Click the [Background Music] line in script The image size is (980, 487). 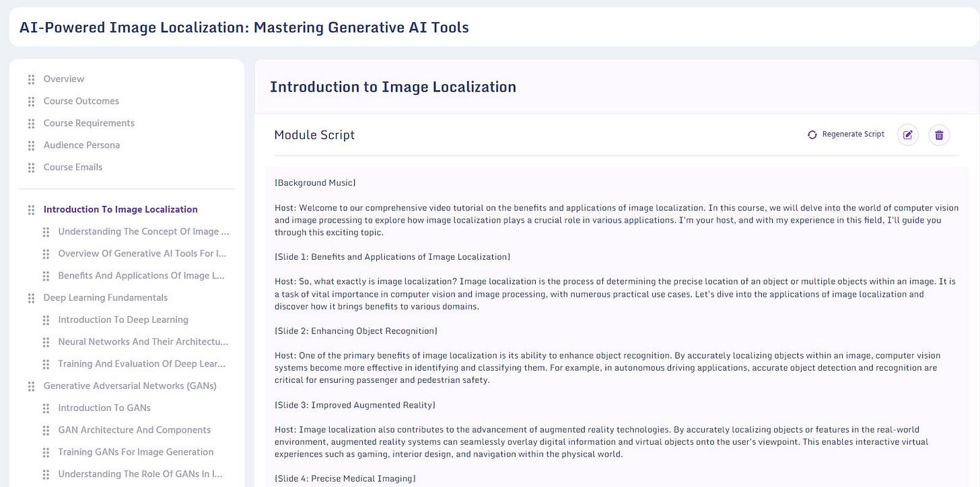[315, 183]
